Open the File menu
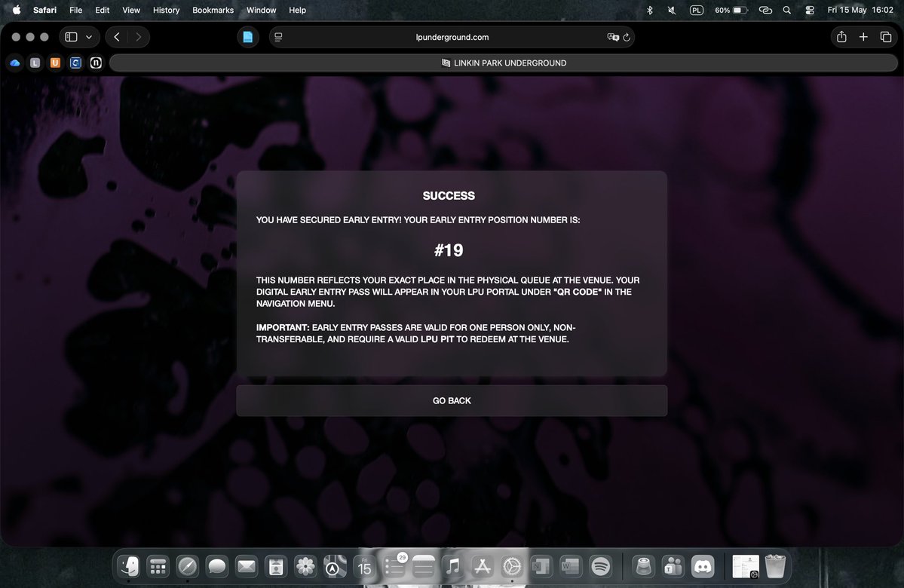The width and height of the screenshot is (904, 588). [75, 10]
